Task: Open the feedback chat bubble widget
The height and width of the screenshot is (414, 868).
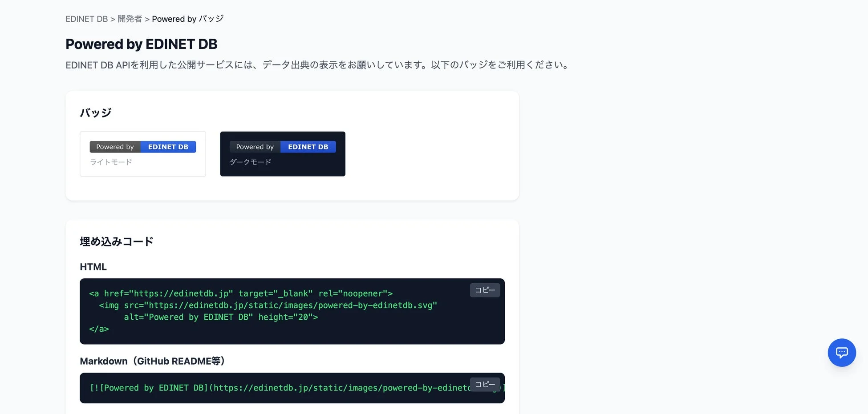Action: [842, 353]
